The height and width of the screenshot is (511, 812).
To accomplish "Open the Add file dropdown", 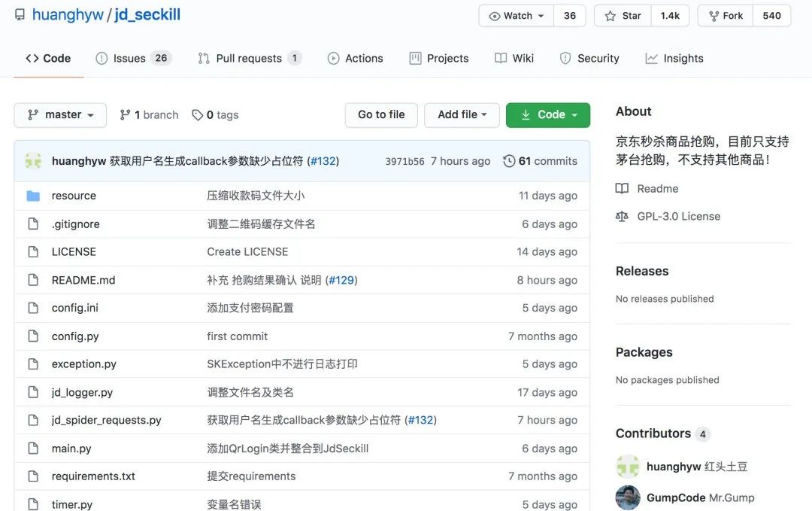I will (x=462, y=115).
